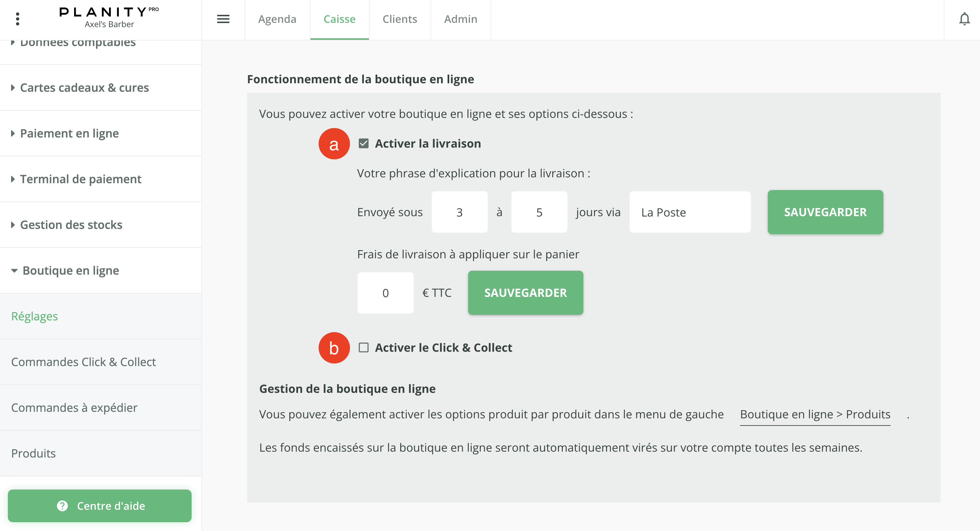Expand Cartes cadeaux & cures section
This screenshot has width=980, height=531.
click(85, 88)
